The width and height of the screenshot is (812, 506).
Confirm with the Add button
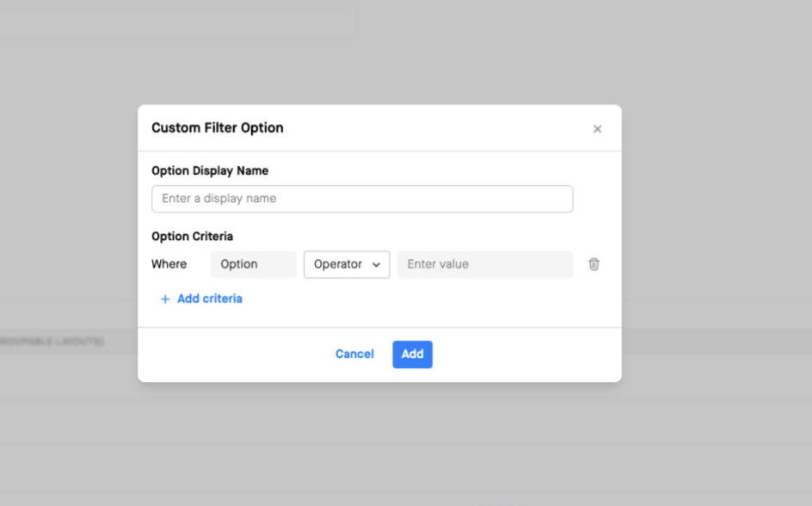tap(412, 355)
